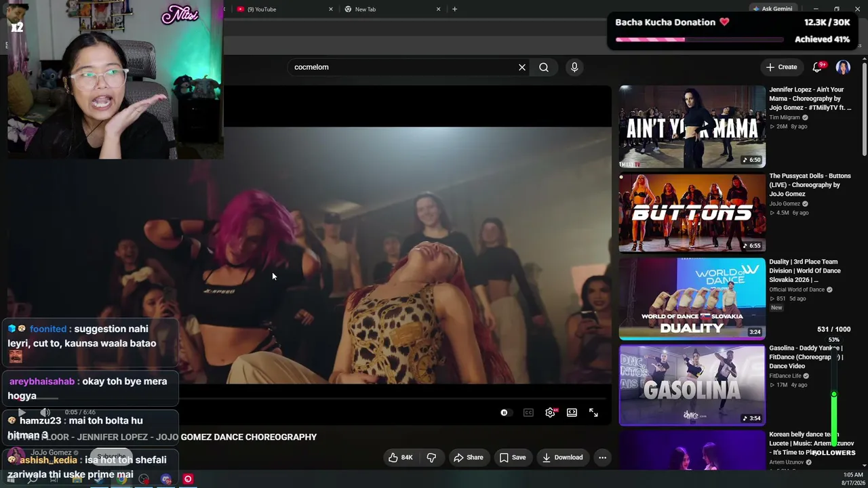
Task: Close the 'New Tab' tab
Action: (438, 9)
